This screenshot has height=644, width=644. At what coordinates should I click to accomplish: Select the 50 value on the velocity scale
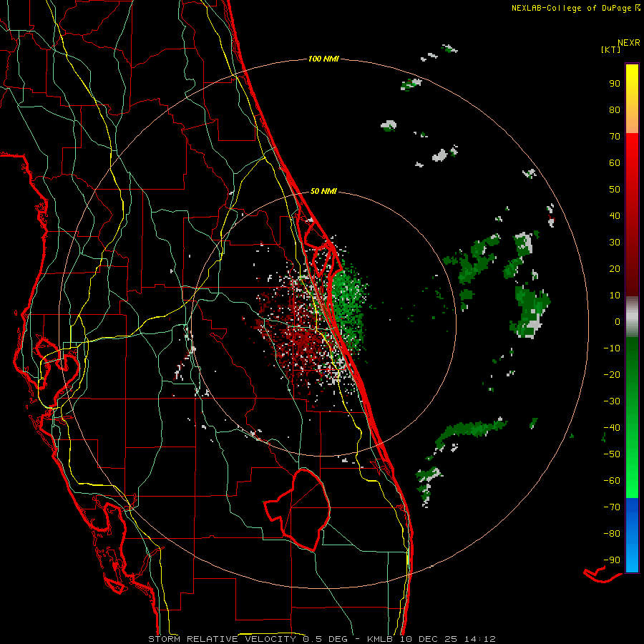coord(615,190)
